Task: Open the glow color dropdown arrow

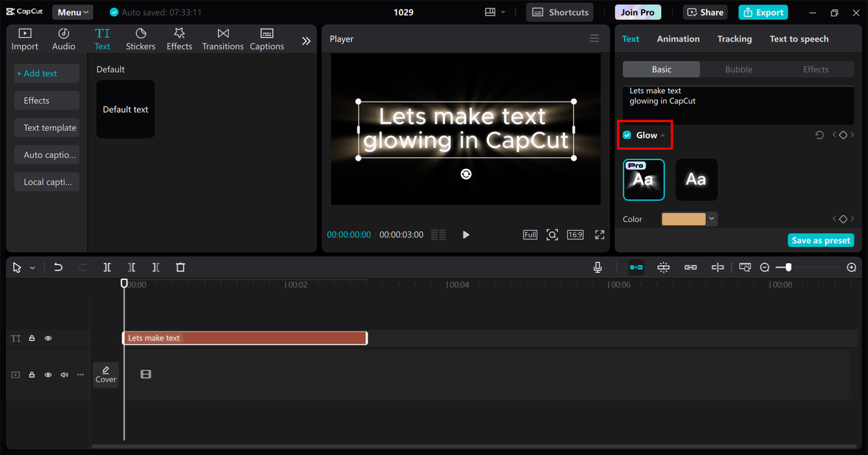Action: point(711,219)
